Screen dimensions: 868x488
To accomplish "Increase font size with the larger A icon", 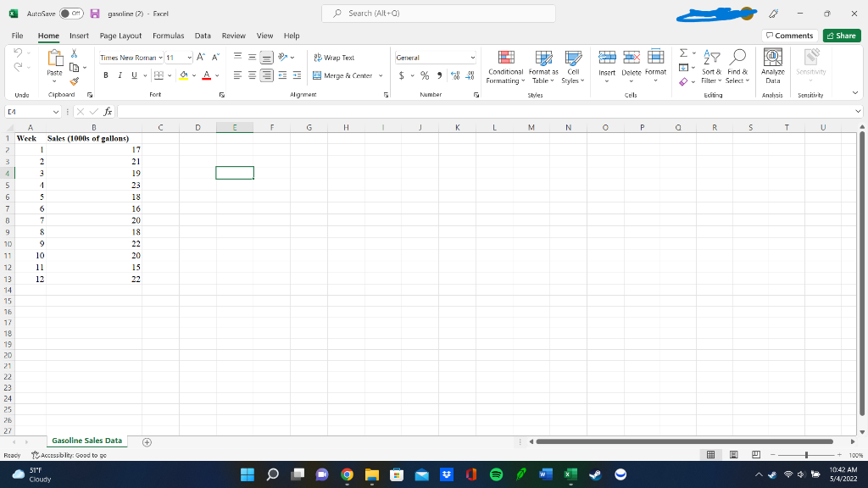I will [x=201, y=57].
